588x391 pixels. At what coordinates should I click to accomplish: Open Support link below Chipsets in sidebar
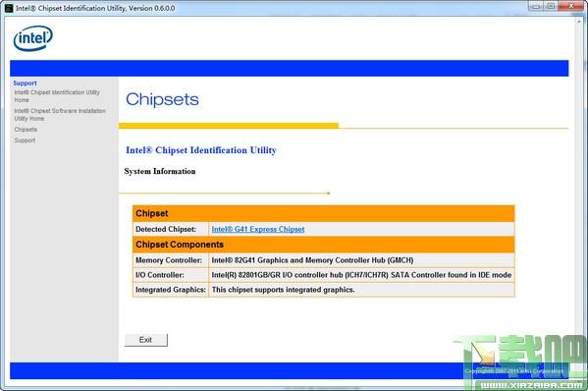pos(25,140)
